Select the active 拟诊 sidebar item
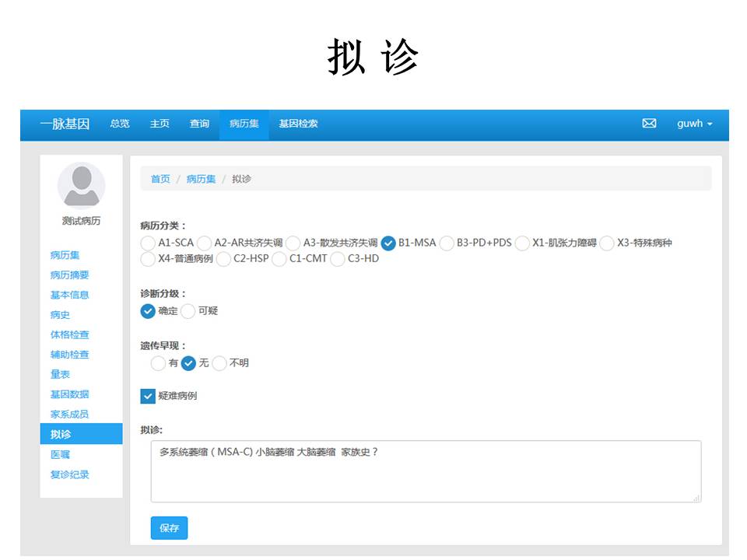This screenshot has width=747, height=560. pyautogui.click(x=81, y=434)
